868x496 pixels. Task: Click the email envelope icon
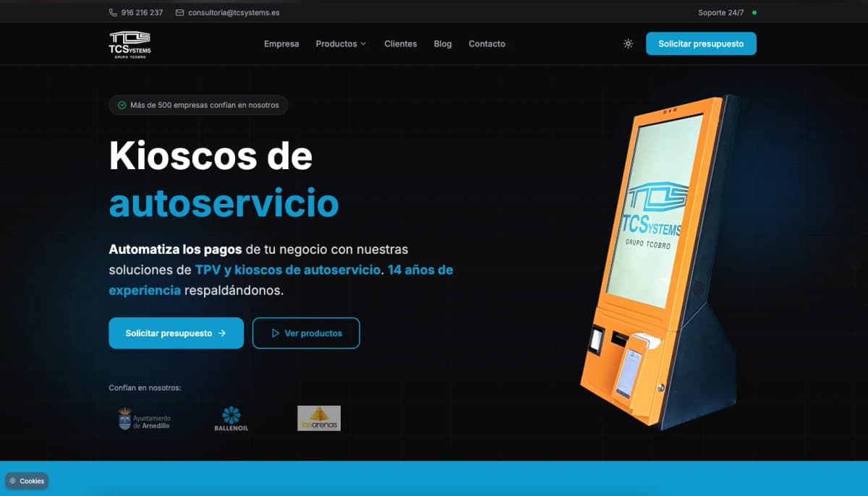(178, 12)
